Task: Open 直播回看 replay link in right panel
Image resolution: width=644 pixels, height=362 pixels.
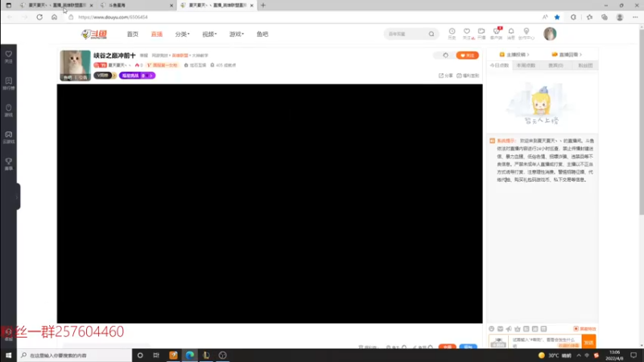Action: [x=567, y=55]
